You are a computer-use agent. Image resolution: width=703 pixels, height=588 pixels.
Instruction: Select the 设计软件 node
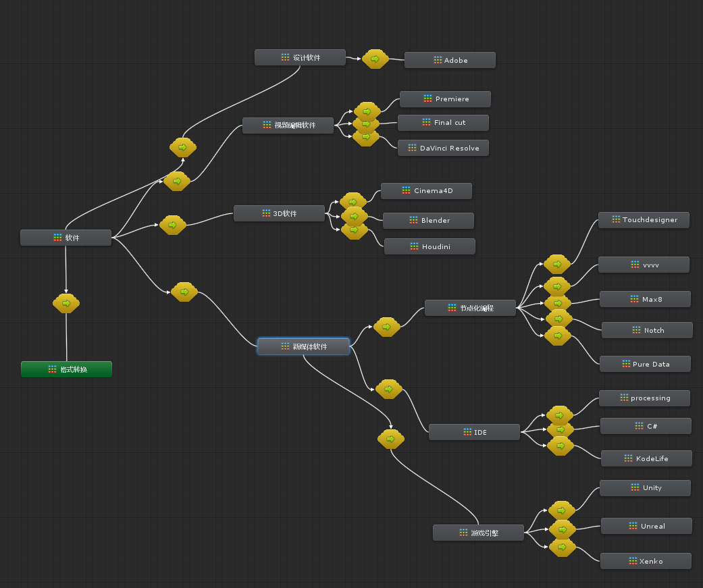click(300, 57)
